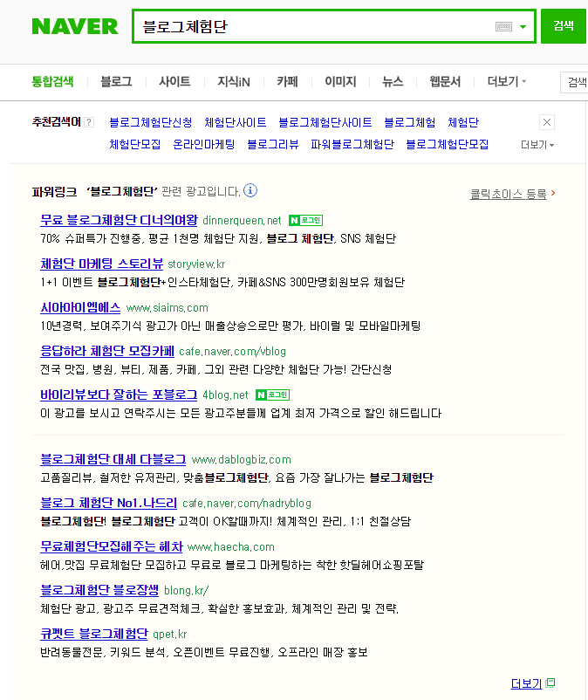Open the on-screen keyboard icon in search box

click(503, 27)
